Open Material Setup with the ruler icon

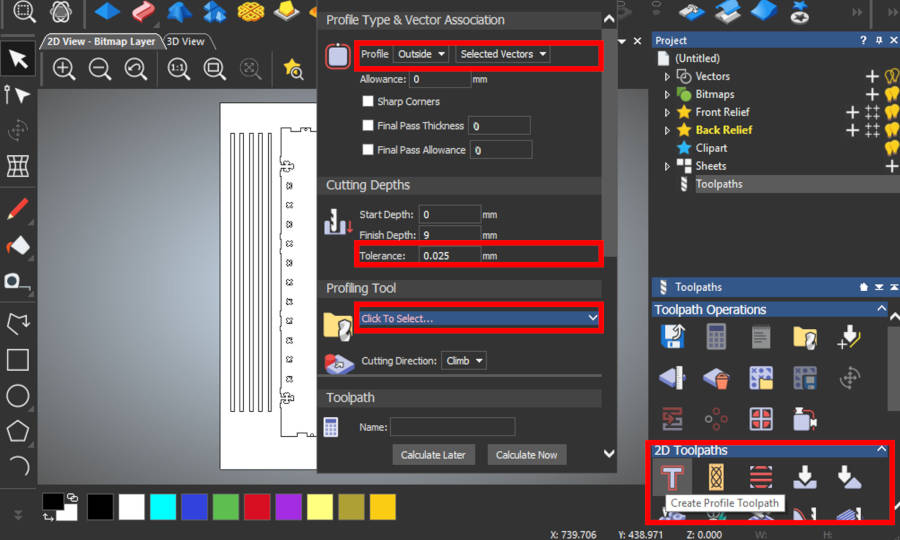click(x=673, y=378)
